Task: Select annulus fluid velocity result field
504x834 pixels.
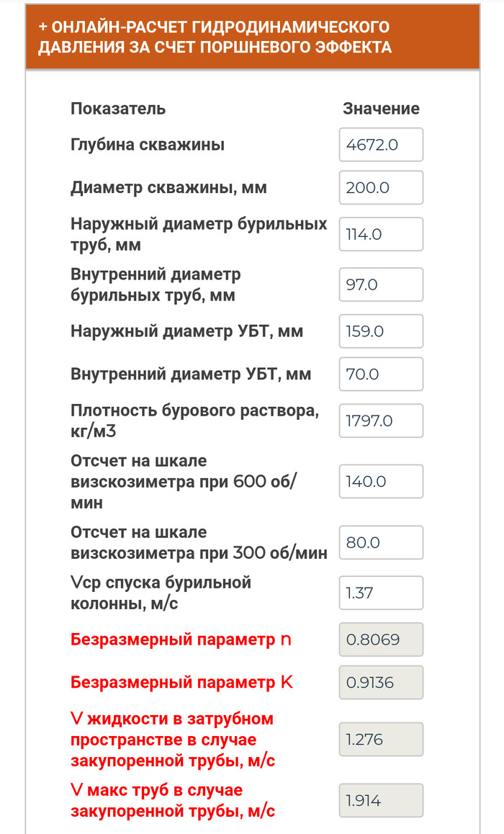Action: [x=381, y=740]
